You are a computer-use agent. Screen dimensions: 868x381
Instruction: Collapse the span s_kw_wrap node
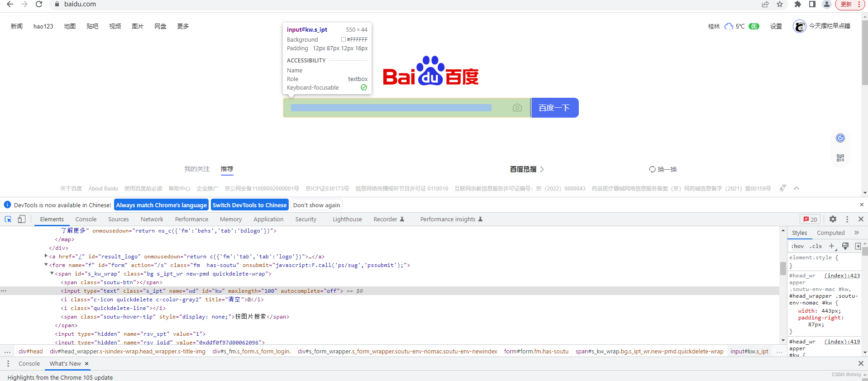click(52, 273)
